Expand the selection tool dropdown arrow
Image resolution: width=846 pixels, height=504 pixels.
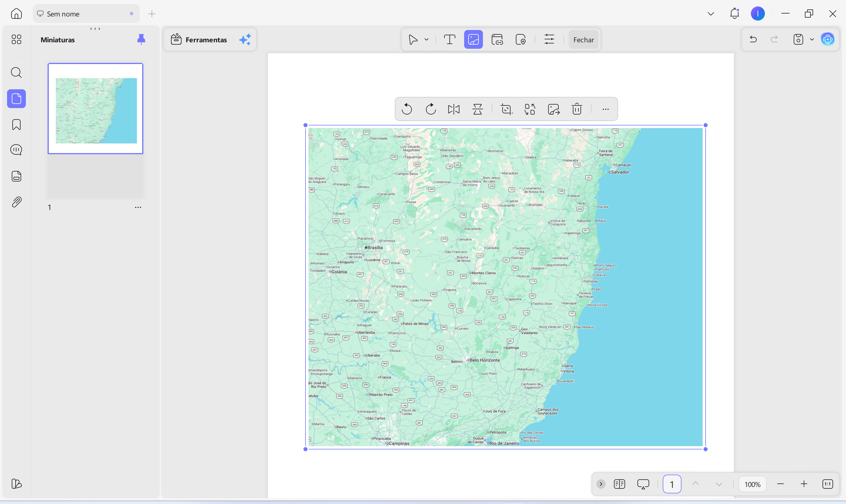pyautogui.click(x=427, y=40)
